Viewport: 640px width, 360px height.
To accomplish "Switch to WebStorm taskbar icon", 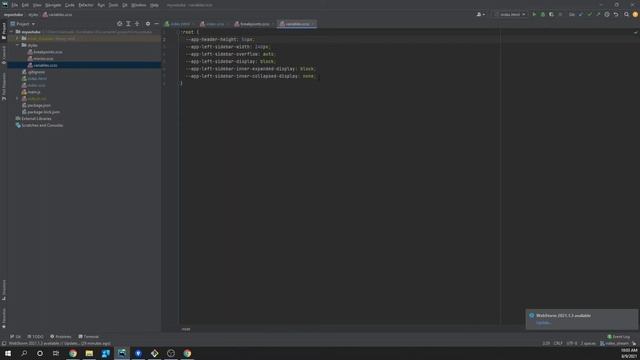I will (x=122, y=353).
